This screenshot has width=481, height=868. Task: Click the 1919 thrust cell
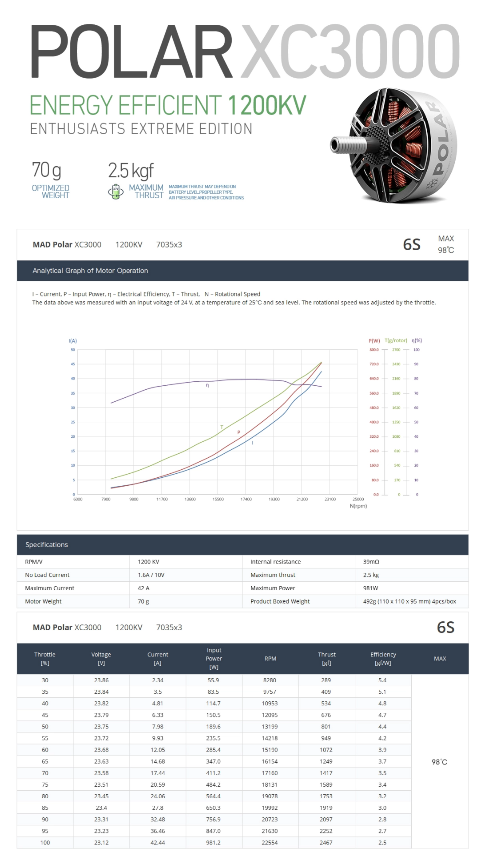coord(326,808)
